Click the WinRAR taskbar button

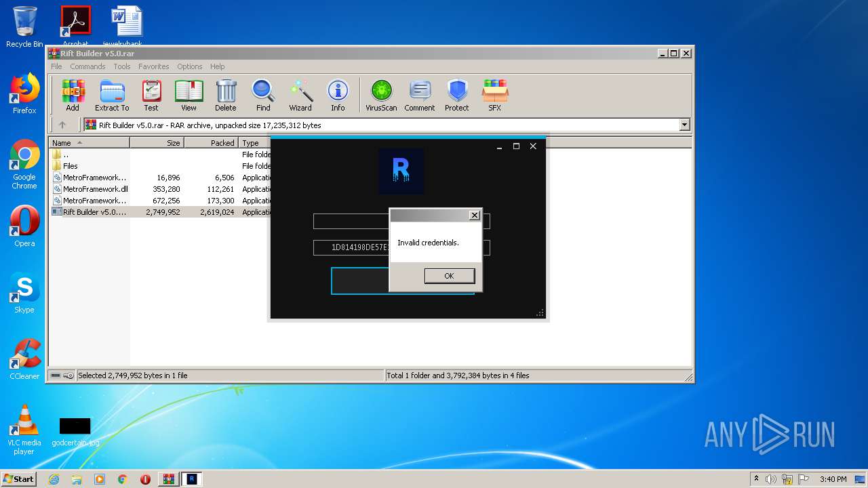point(169,479)
